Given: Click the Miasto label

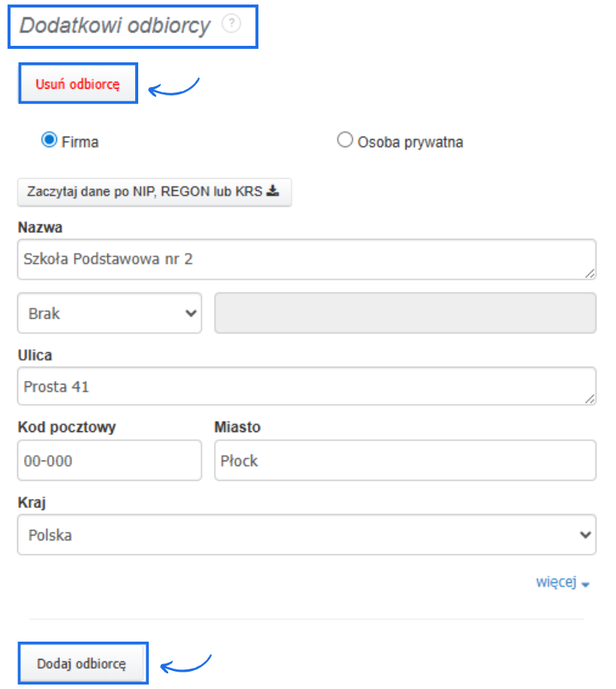Looking at the screenshot, I should pyautogui.click(x=237, y=428).
